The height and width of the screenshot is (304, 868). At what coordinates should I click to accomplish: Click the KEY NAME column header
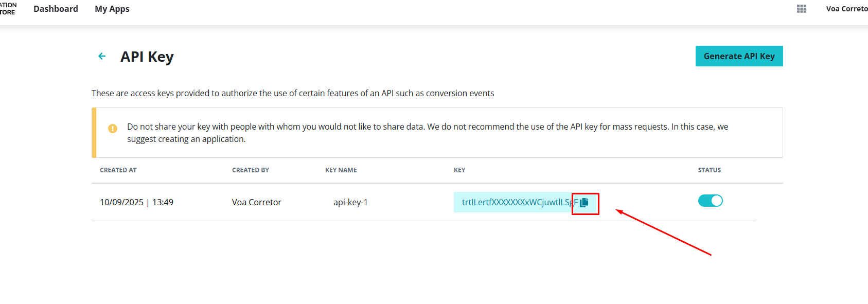[341, 170]
